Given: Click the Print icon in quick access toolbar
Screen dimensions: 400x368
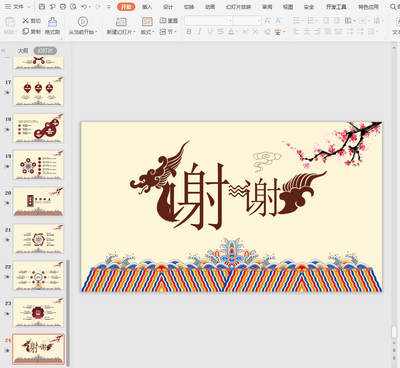Looking at the screenshot, I should coord(63,7).
